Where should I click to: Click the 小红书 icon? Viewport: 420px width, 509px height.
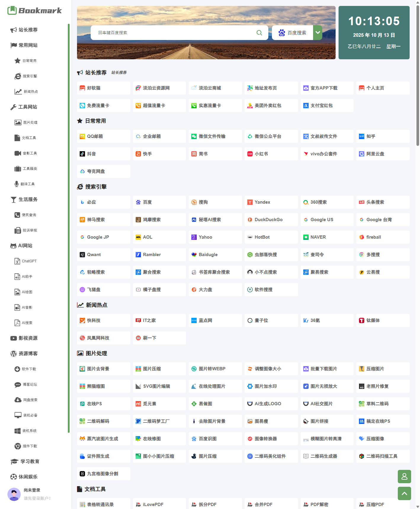coord(250,154)
